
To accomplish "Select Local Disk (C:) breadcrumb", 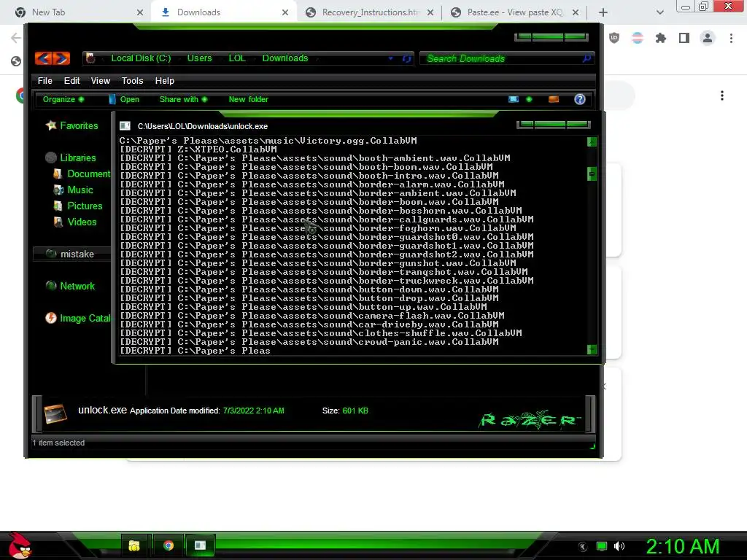I will click(x=141, y=58).
